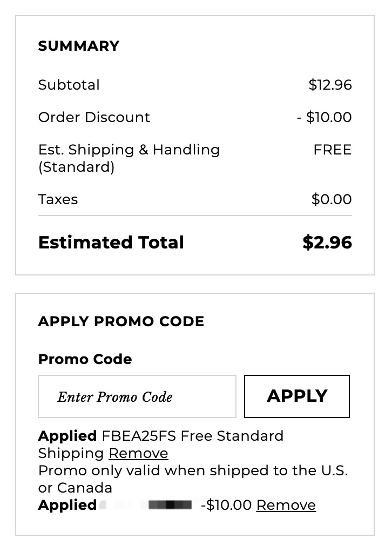Click the Enter Promo Code input field
392x552 pixels.
(137, 396)
